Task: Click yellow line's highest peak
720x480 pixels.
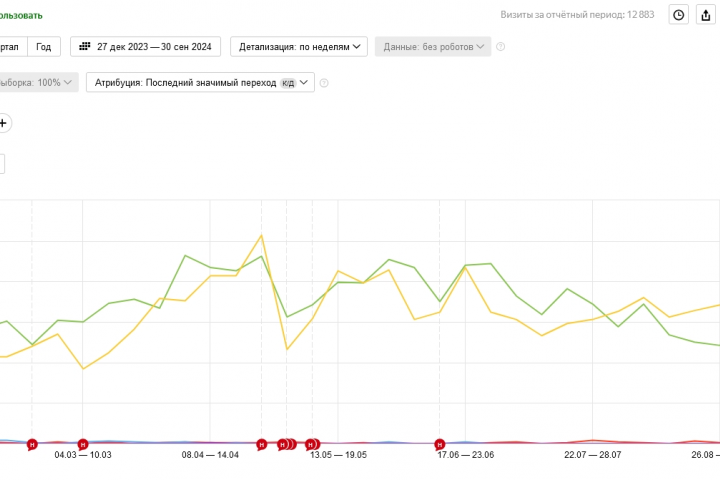Action: (x=262, y=235)
